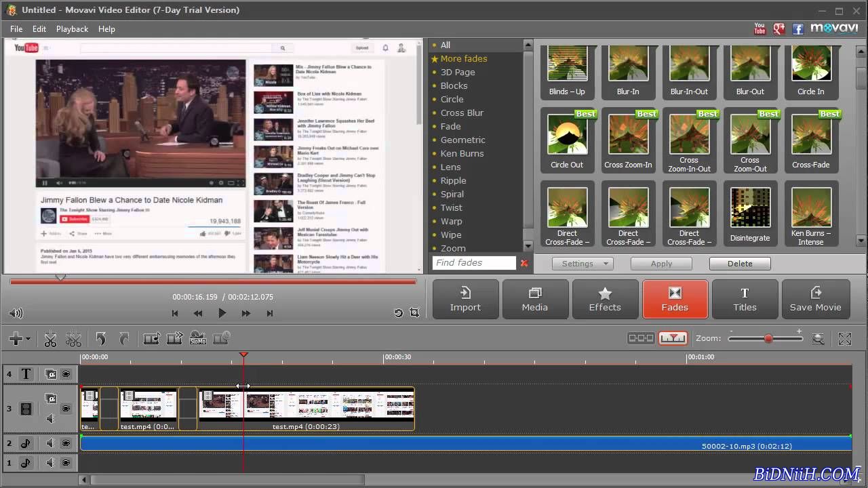Click the red playhead marker on ruler

[x=243, y=355]
